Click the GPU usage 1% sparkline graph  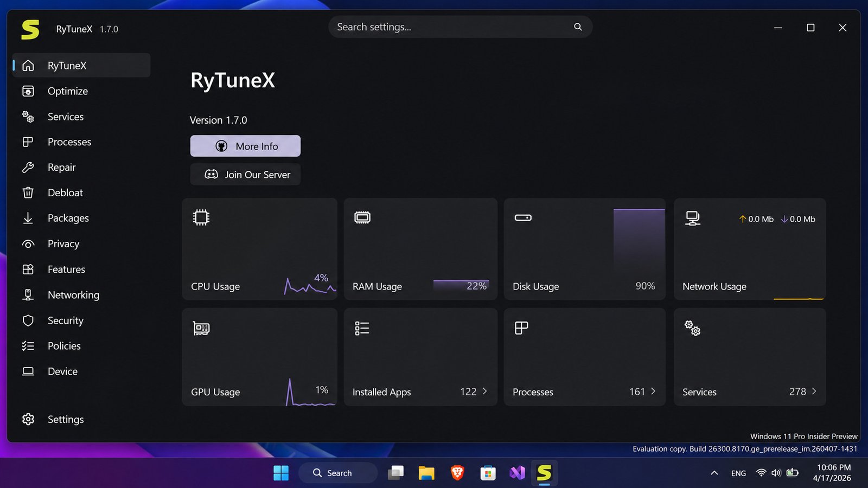click(x=310, y=392)
